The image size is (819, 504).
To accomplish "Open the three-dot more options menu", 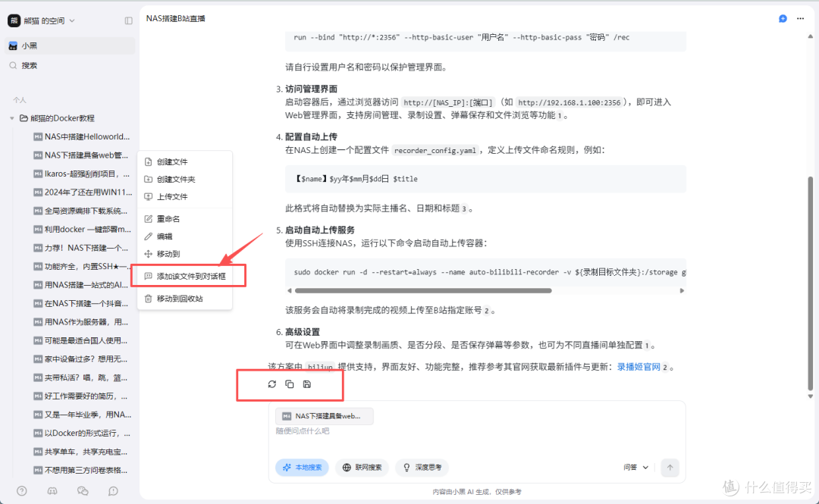I will [800, 19].
